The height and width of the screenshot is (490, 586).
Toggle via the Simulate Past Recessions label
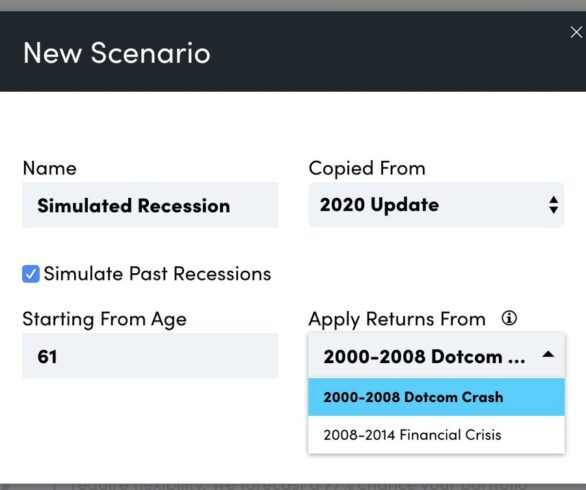tap(157, 274)
